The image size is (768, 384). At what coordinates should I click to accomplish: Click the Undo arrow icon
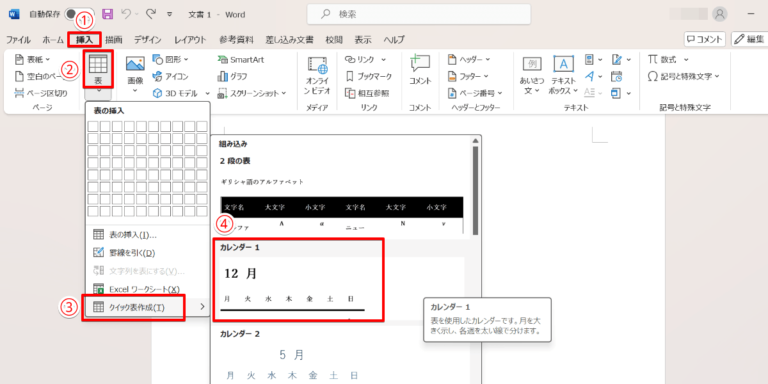(126, 15)
